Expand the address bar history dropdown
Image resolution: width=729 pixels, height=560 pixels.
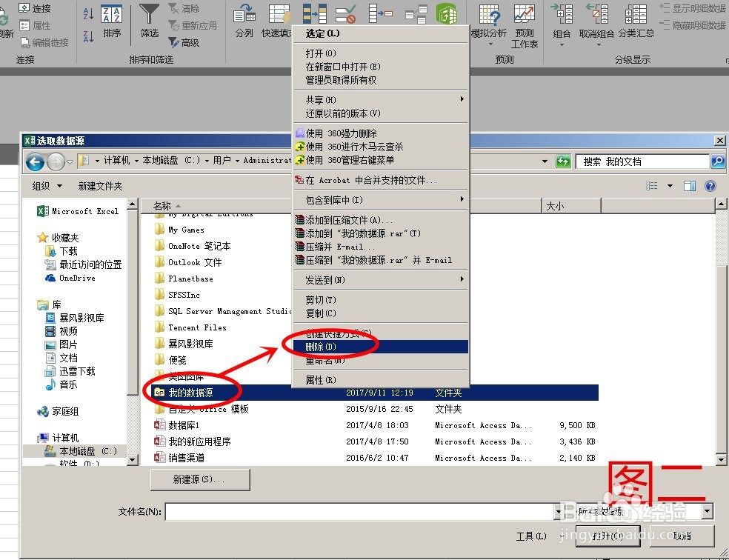tap(545, 161)
